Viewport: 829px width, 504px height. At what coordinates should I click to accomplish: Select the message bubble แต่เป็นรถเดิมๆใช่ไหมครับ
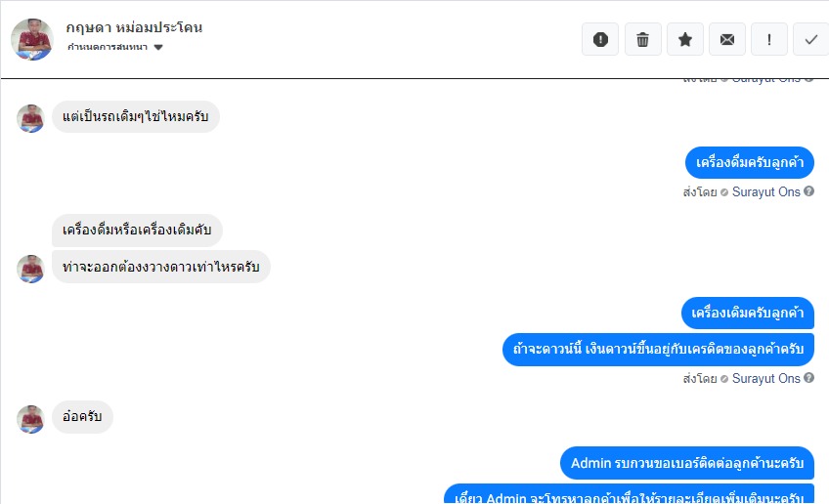[x=136, y=116]
